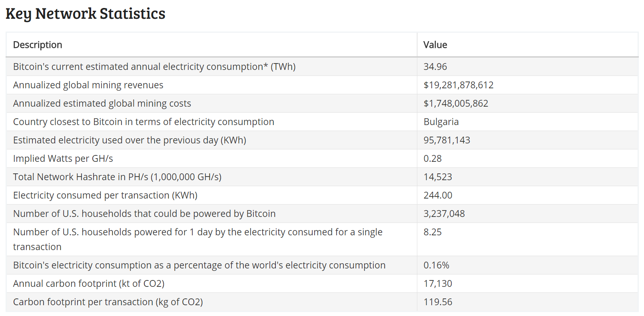Image resolution: width=644 pixels, height=316 pixels.
Task: Click the 0.16% world electricity percentage value
Action: pyautogui.click(x=436, y=265)
